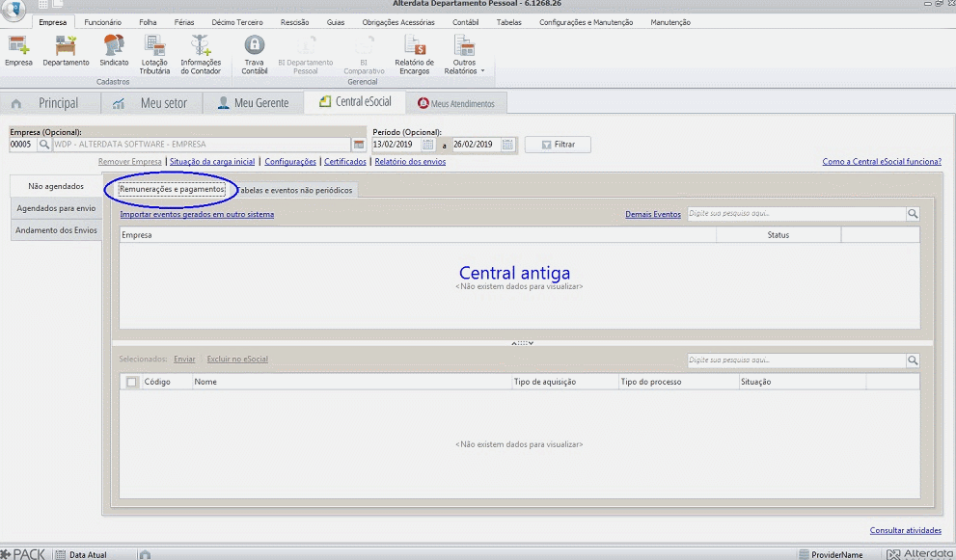Open the Trava Contábil lock icon
Viewport: 956px width, 560px height.
coord(255,55)
